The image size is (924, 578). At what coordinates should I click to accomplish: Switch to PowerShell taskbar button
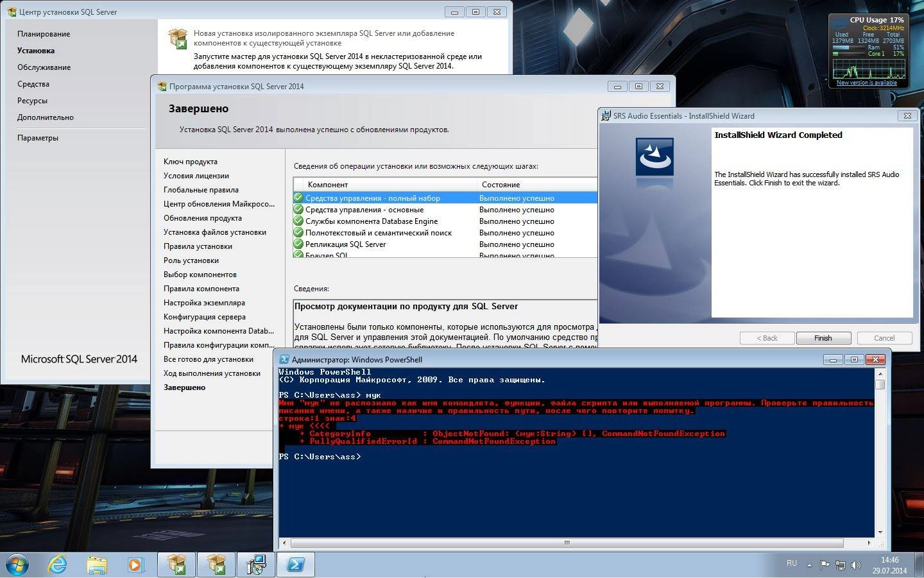[x=296, y=565]
